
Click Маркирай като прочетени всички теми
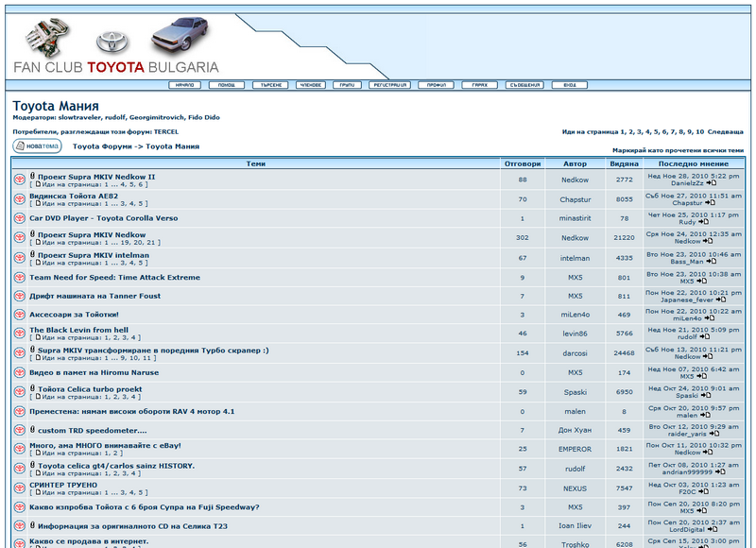[x=678, y=150]
